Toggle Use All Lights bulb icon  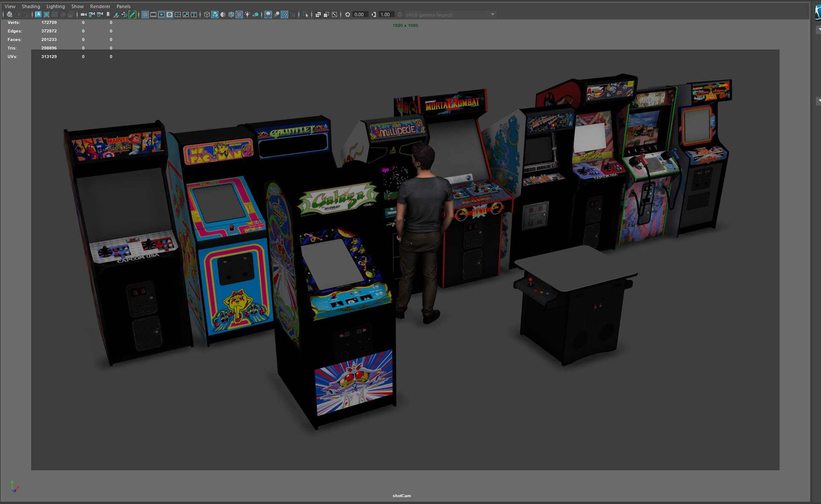click(247, 15)
